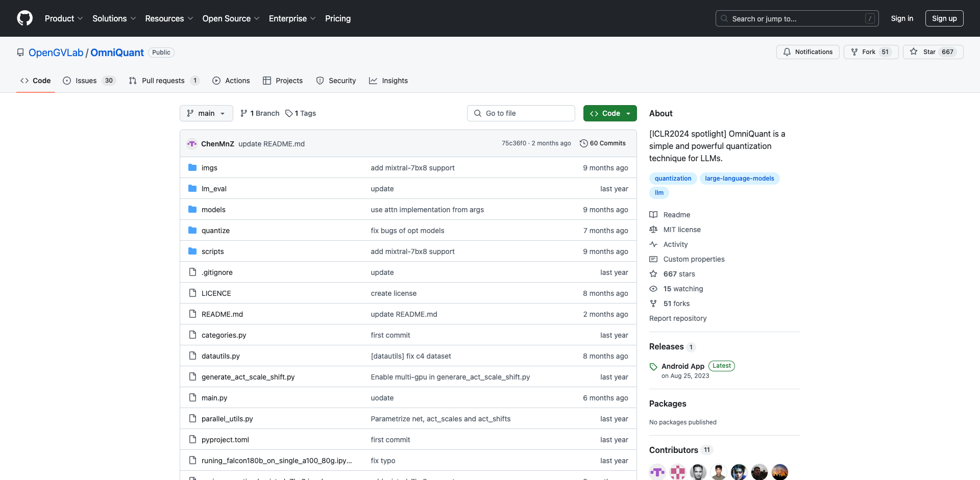
Task: Click the commit history clock icon
Action: tap(583, 143)
